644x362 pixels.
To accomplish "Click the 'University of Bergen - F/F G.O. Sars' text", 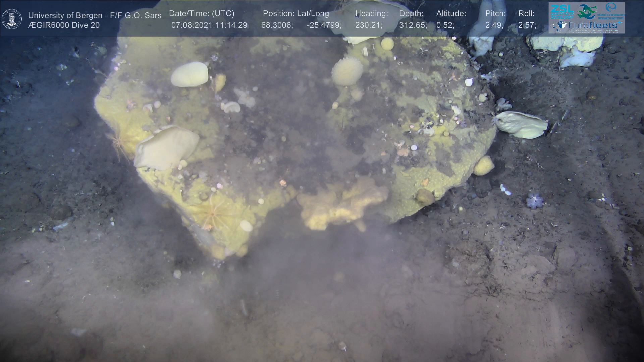I will point(95,15).
